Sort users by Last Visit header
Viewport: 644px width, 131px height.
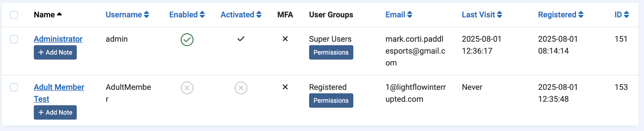(482, 15)
